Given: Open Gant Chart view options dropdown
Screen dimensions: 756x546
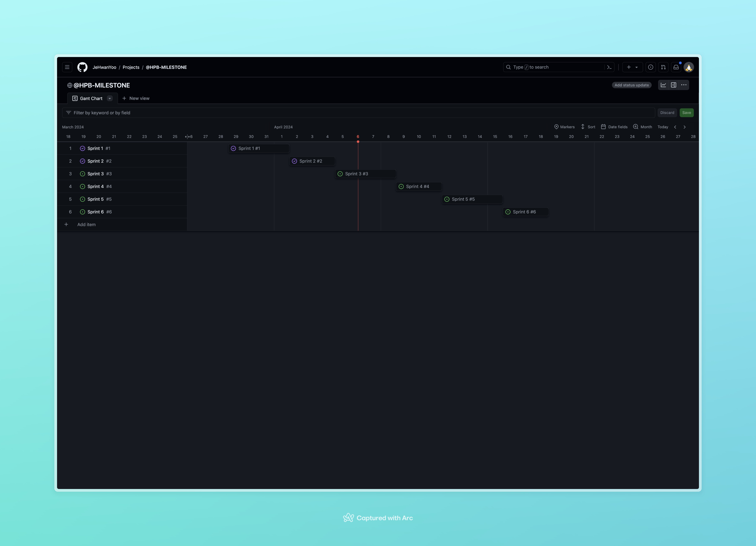Looking at the screenshot, I should point(110,98).
